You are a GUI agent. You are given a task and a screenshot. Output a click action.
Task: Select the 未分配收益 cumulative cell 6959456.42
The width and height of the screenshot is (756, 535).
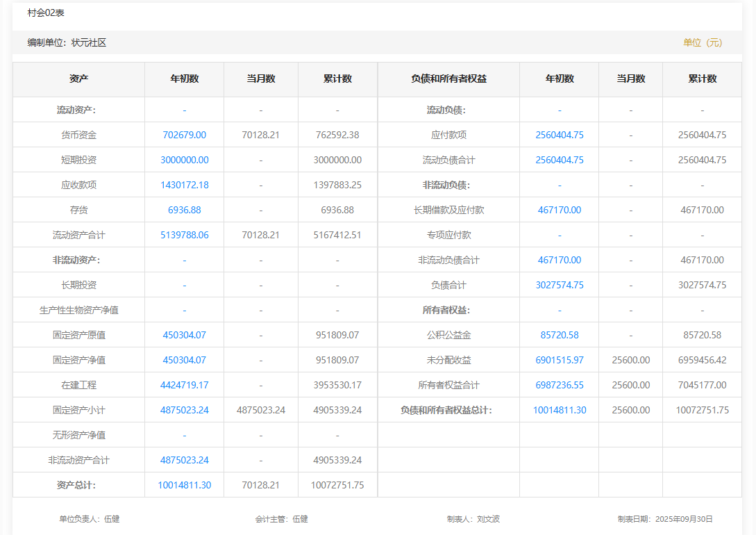point(702,360)
